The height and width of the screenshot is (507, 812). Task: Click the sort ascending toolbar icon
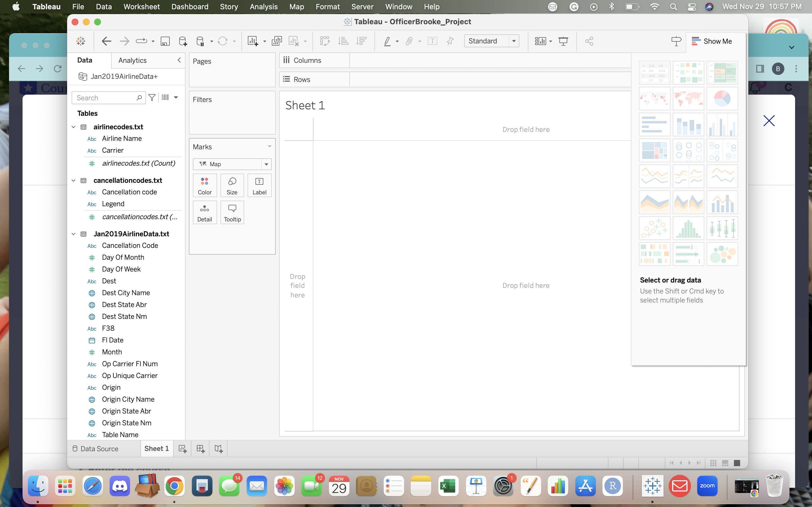[x=343, y=41]
